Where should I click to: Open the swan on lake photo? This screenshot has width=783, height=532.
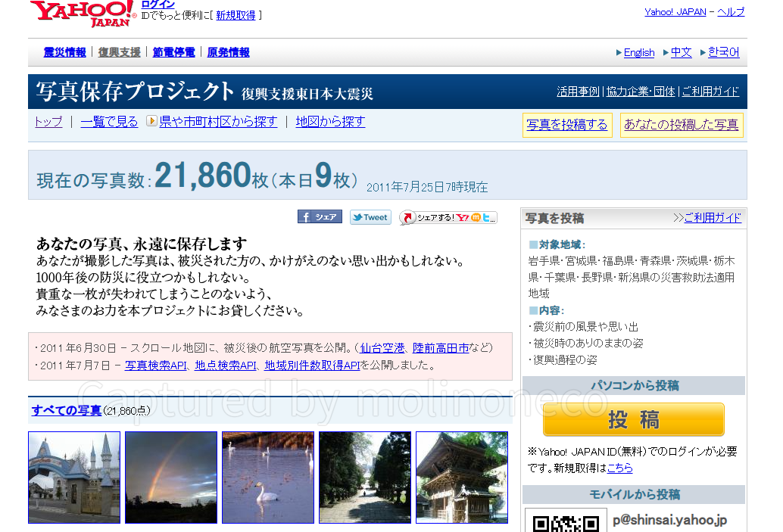(268, 478)
